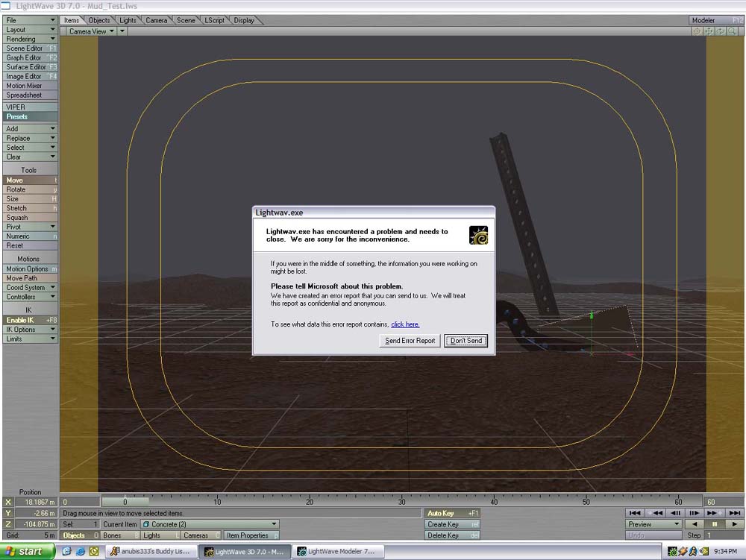Go to previous keyframe

tap(656, 513)
